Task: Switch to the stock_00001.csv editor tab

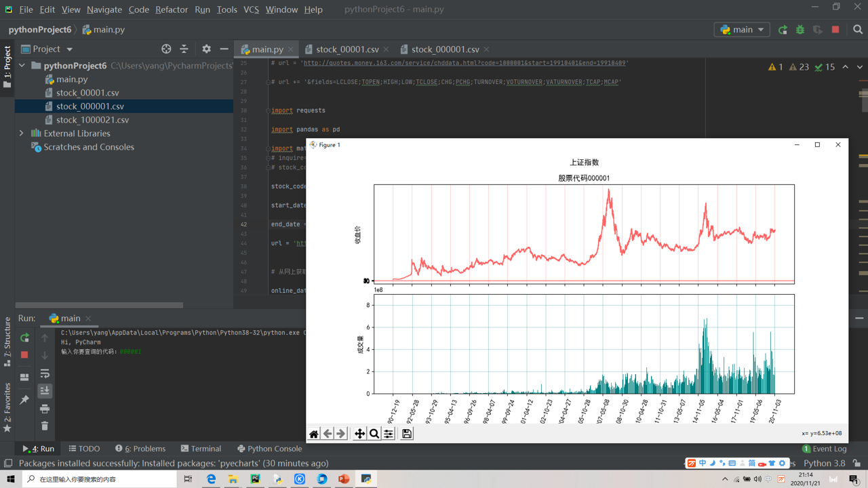Action: [x=347, y=49]
